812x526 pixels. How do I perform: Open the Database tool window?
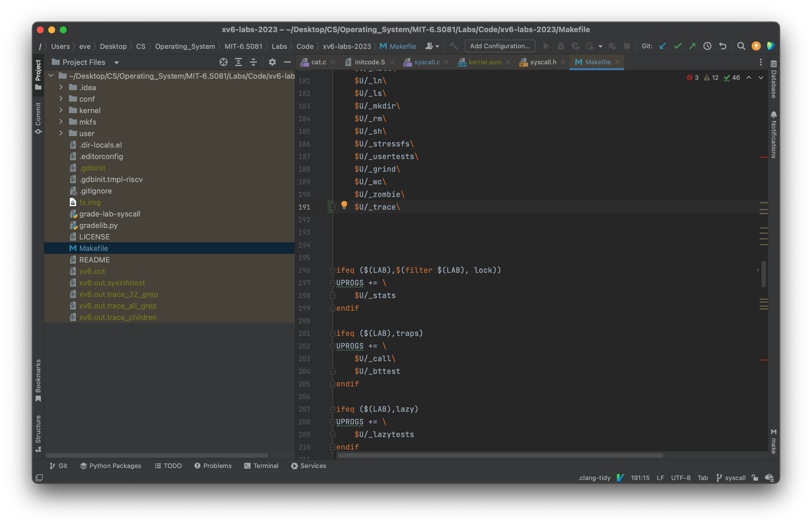click(774, 64)
